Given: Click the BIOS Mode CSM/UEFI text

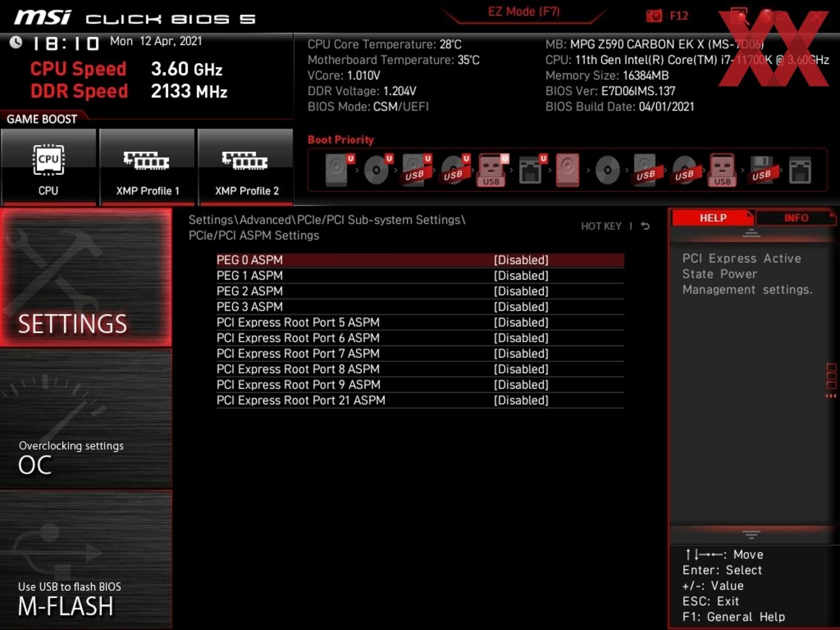Looking at the screenshot, I should [x=368, y=107].
